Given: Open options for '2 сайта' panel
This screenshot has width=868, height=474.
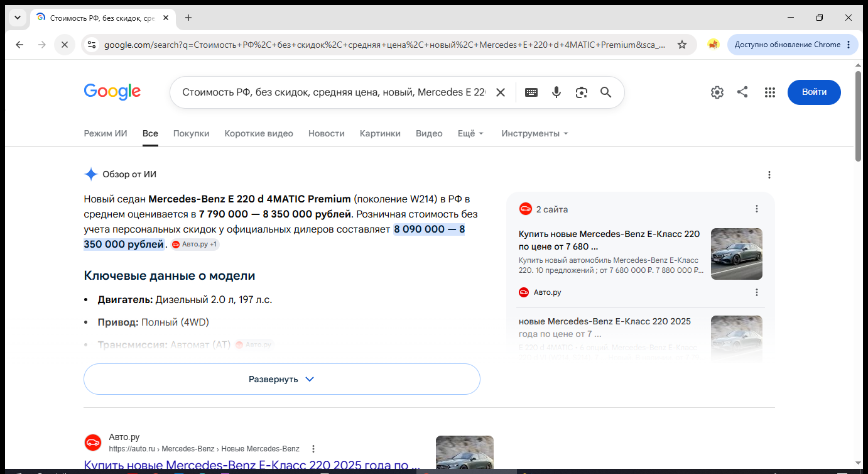Looking at the screenshot, I should click(757, 209).
